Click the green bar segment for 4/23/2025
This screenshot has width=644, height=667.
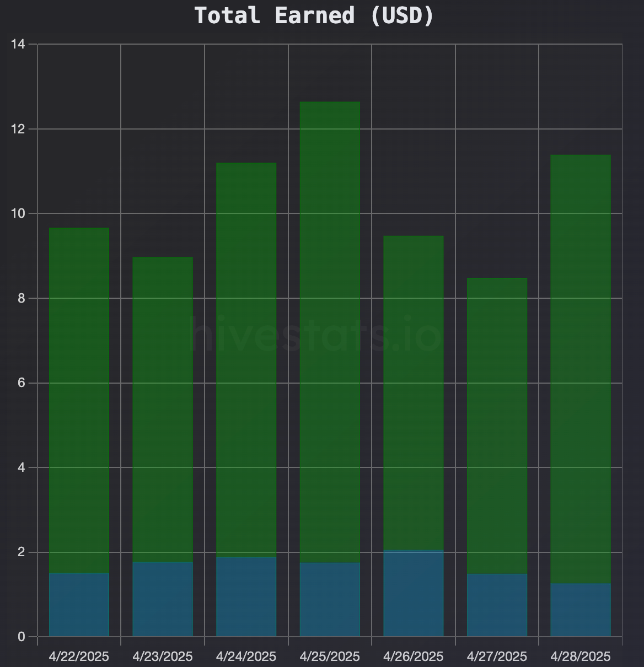(x=163, y=410)
